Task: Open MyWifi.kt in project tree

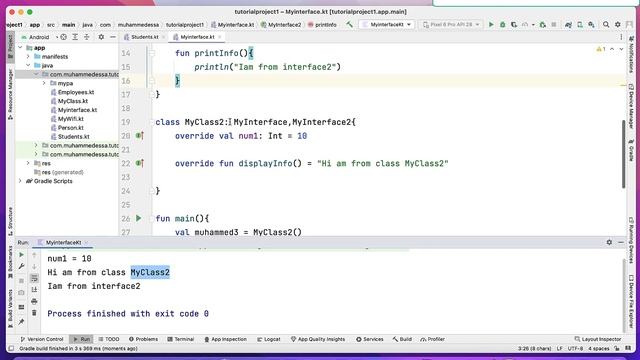Action: [71, 119]
